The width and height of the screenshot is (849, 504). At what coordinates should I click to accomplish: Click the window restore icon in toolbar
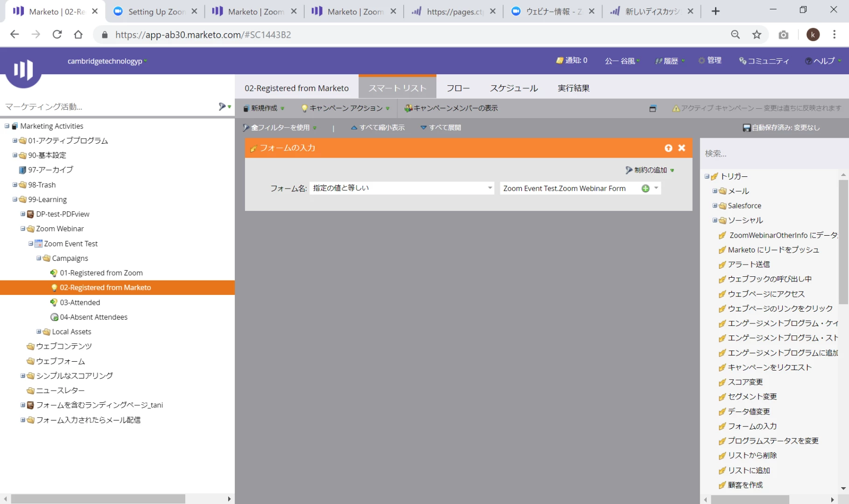pos(653,108)
